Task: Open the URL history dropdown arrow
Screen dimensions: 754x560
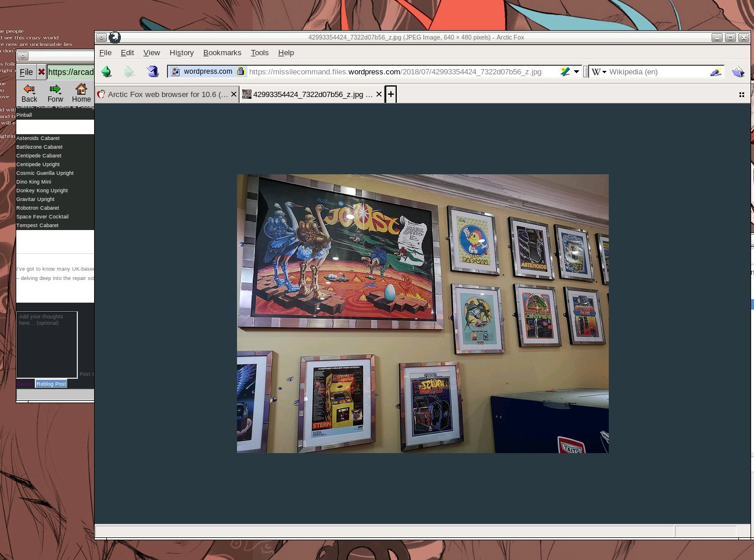Action: (x=576, y=71)
